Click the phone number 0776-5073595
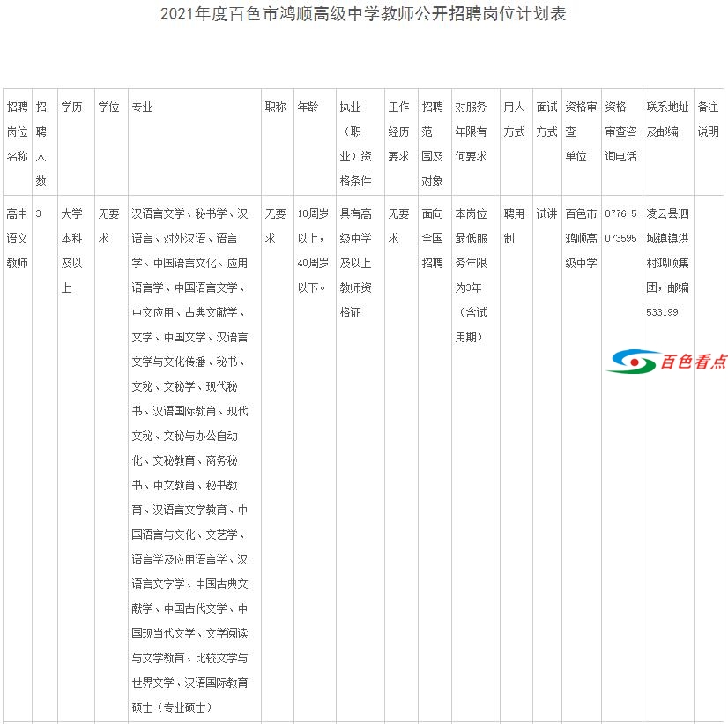 click(x=620, y=224)
